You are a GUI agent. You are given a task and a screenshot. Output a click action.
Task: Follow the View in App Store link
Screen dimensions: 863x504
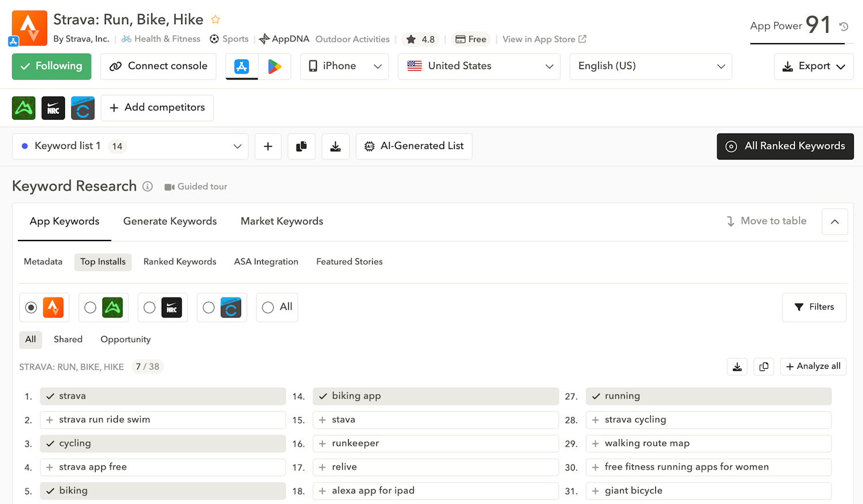[544, 39]
